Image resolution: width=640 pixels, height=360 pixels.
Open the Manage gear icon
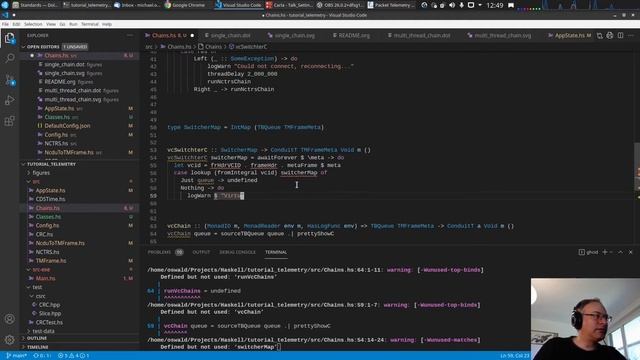(9, 339)
